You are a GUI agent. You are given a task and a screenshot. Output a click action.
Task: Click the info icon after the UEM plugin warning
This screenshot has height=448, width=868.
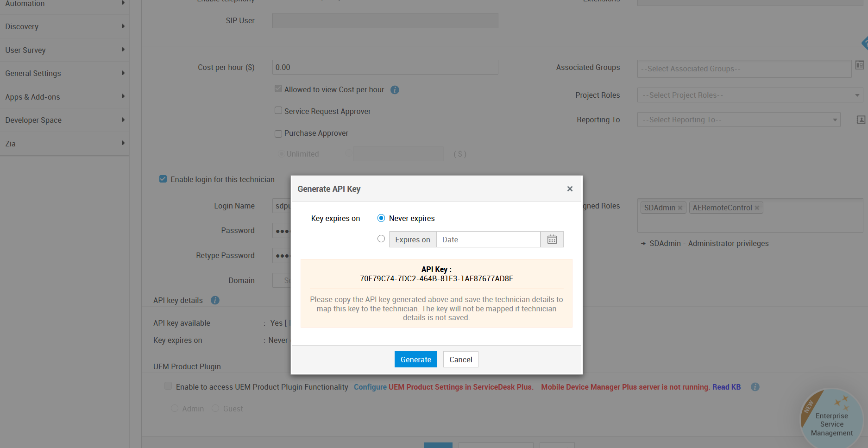[755, 387]
